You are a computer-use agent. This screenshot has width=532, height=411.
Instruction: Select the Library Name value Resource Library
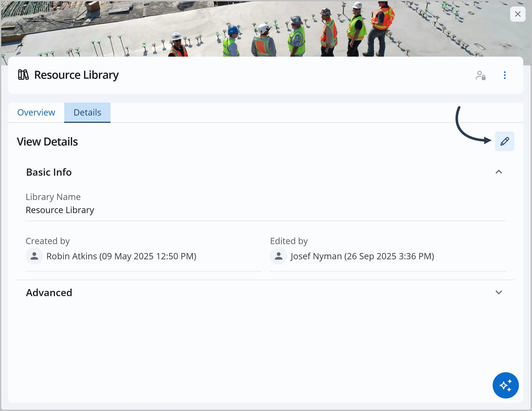[60, 210]
